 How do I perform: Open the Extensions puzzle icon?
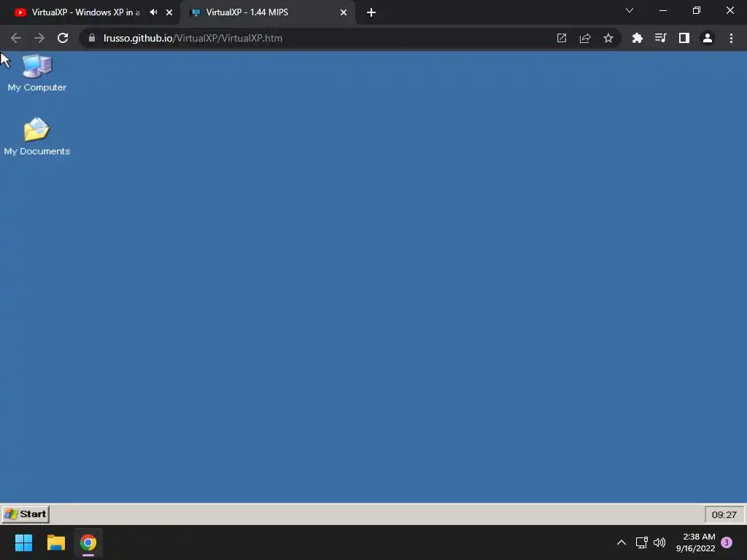click(638, 38)
